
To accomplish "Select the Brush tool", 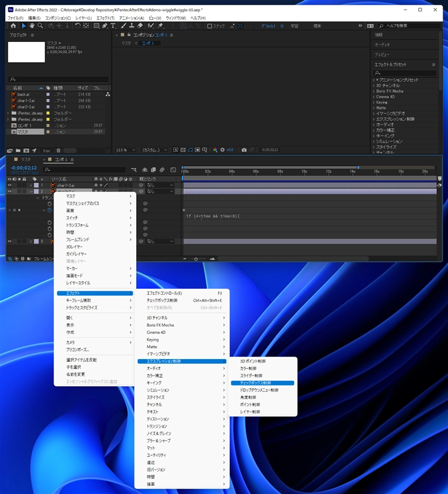I will pyautogui.click(x=124, y=26).
